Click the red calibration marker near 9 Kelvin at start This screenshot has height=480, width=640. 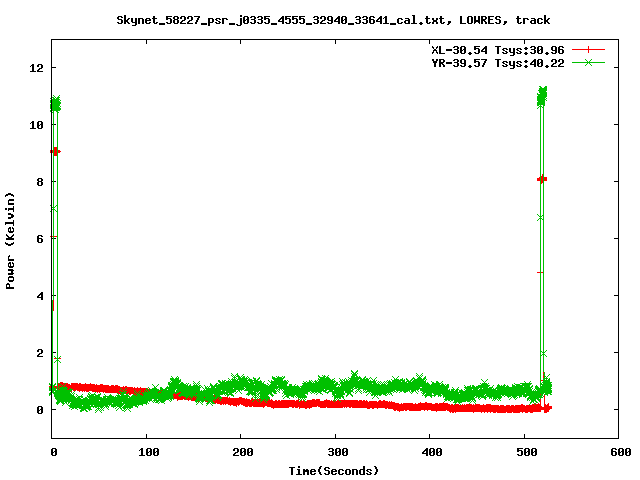pos(55,151)
